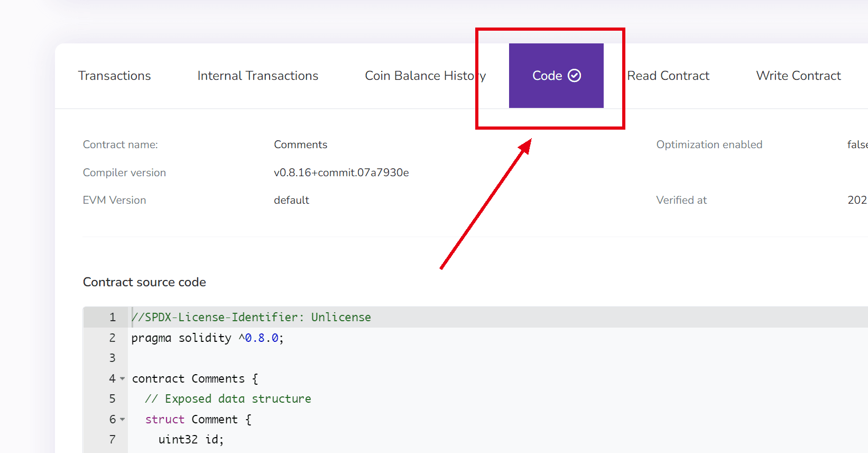Open the Write Contract tab
This screenshot has width=868, height=453.
click(x=798, y=76)
